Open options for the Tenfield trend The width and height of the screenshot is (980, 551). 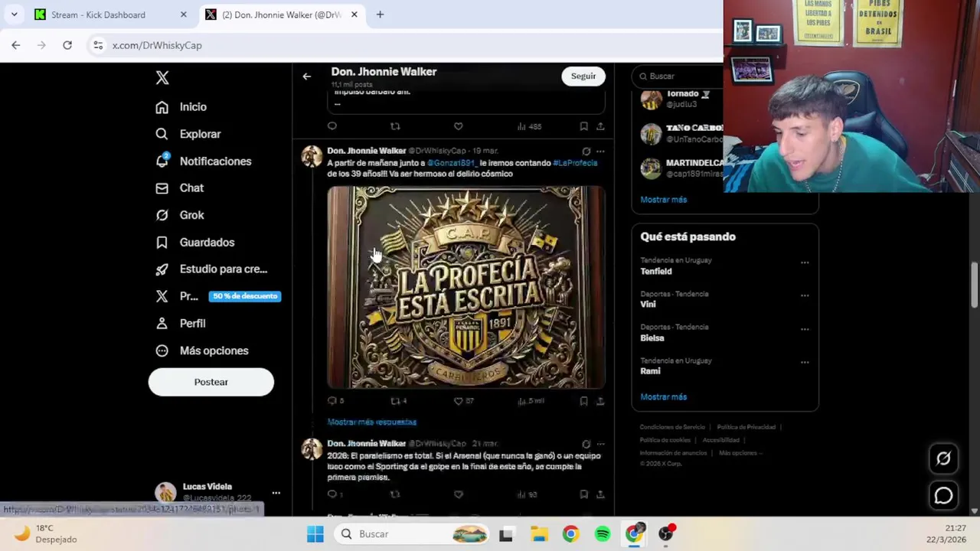point(805,262)
